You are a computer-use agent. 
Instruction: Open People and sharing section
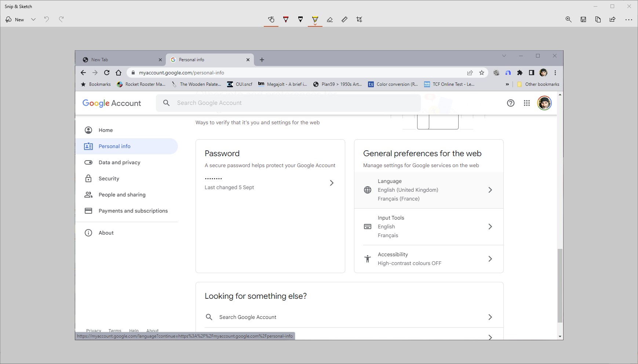pos(127,195)
